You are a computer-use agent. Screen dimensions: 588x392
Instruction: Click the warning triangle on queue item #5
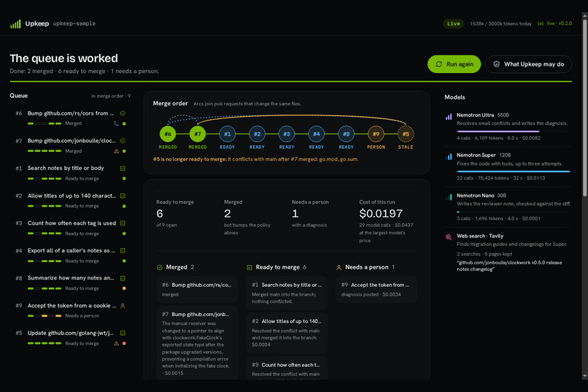coord(116,343)
